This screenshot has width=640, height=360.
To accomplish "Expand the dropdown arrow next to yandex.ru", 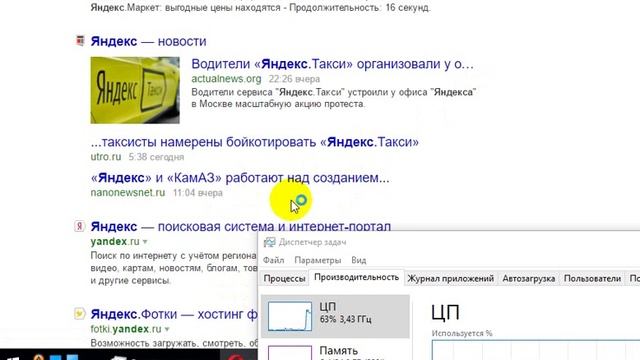I will (144, 242).
